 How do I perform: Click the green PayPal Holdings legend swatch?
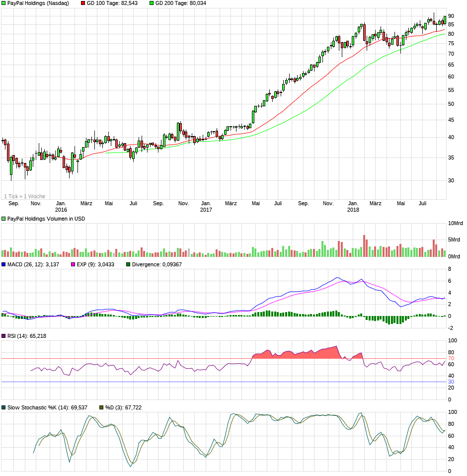tap(3, 3)
